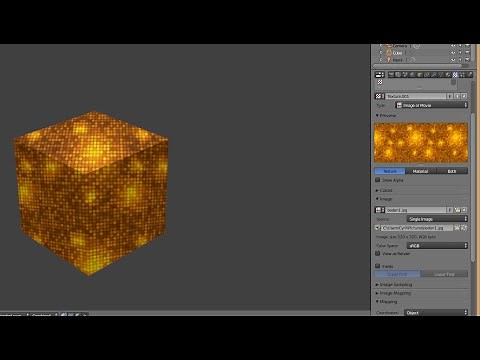480x360 pixels.
Task: Open the texture Type dropdown Image or Movie
Action: (x=432, y=105)
